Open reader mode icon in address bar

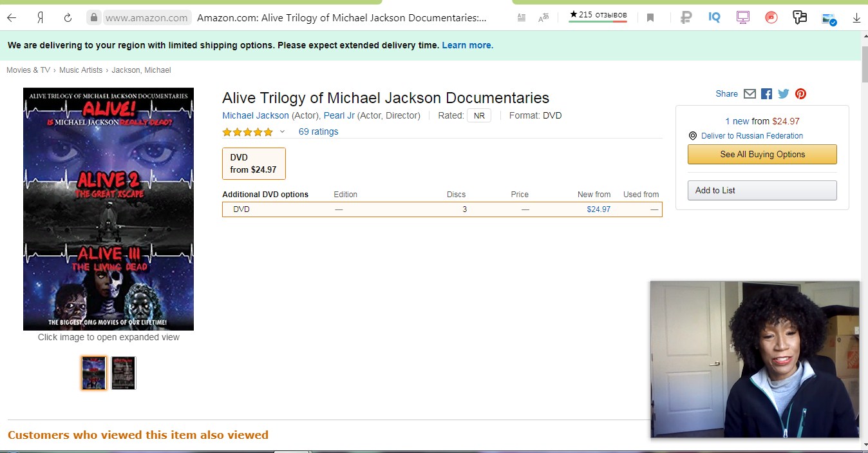tap(522, 18)
